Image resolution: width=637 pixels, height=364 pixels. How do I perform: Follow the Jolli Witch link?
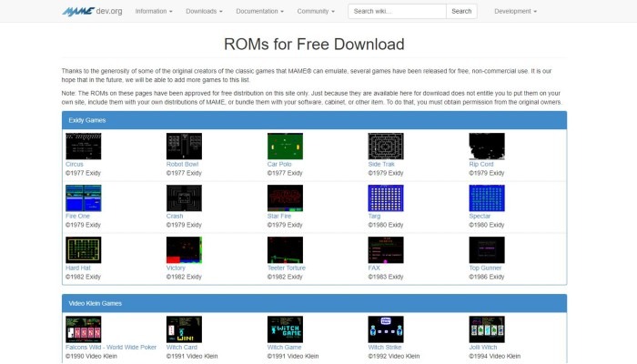pos(483,348)
